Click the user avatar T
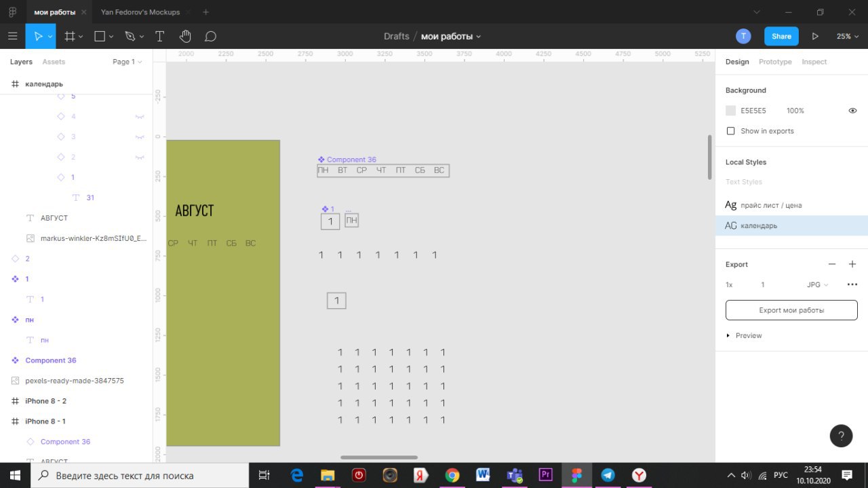Screen dimensions: 868x488 [x=743, y=36]
